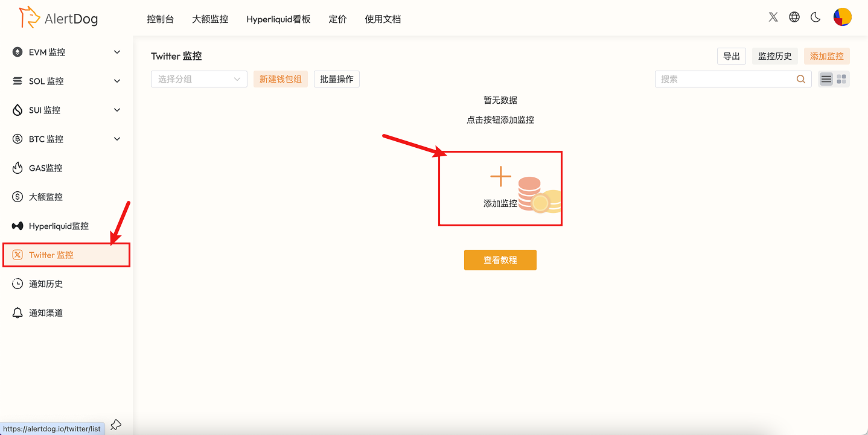Click the 点击按钮添加监控 hint text
The image size is (868, 435).
[500, 119]
